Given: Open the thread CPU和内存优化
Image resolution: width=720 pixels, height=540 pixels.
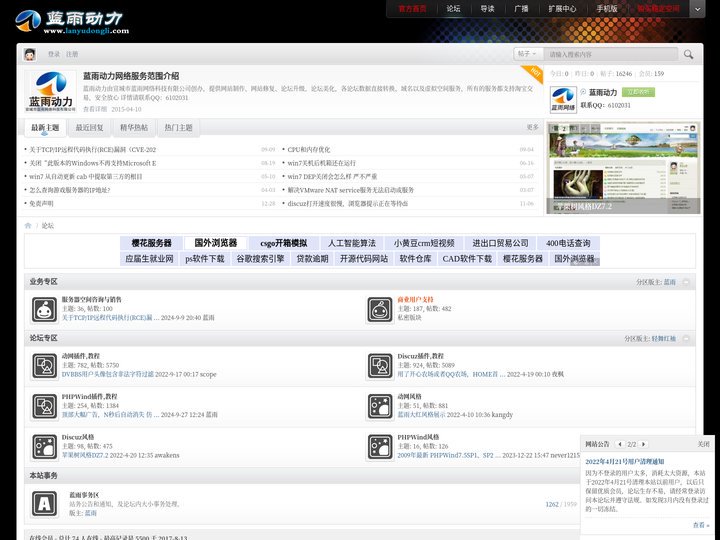Looking at the screenshot, I should [309, 150].
